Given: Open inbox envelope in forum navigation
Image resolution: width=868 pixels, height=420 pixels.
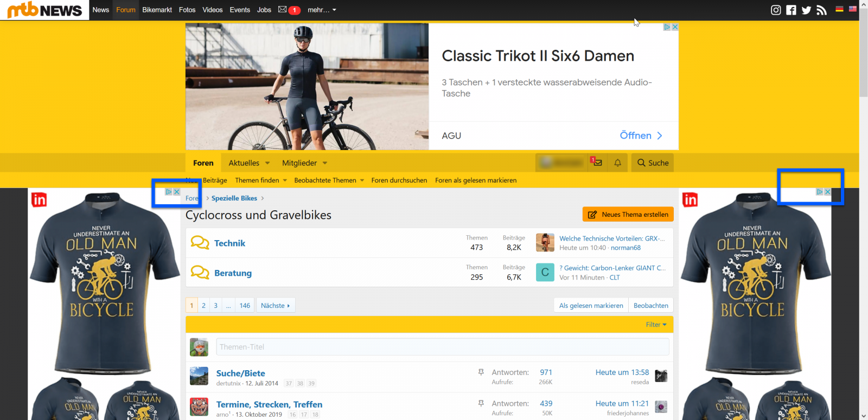Looking at the screenshot, I should point(597,163).
